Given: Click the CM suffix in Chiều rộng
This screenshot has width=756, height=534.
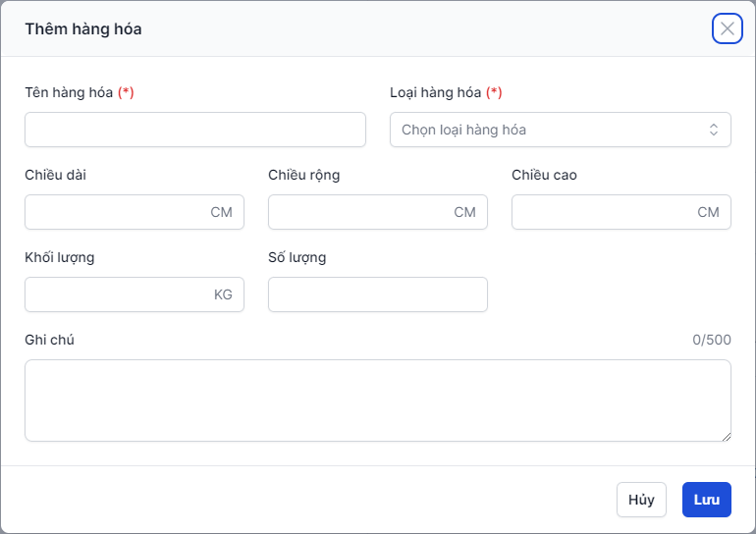Looking at the screenshot, I should coord(464,212).
